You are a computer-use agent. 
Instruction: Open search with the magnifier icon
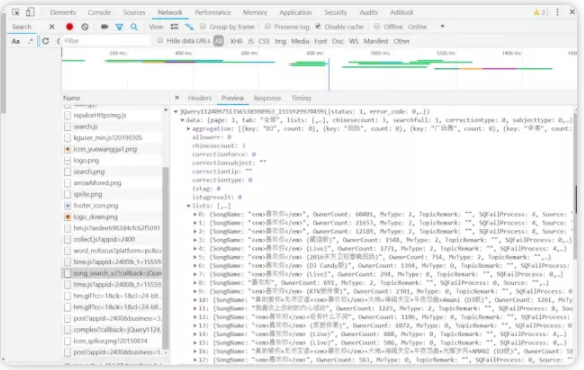(134, 27)
